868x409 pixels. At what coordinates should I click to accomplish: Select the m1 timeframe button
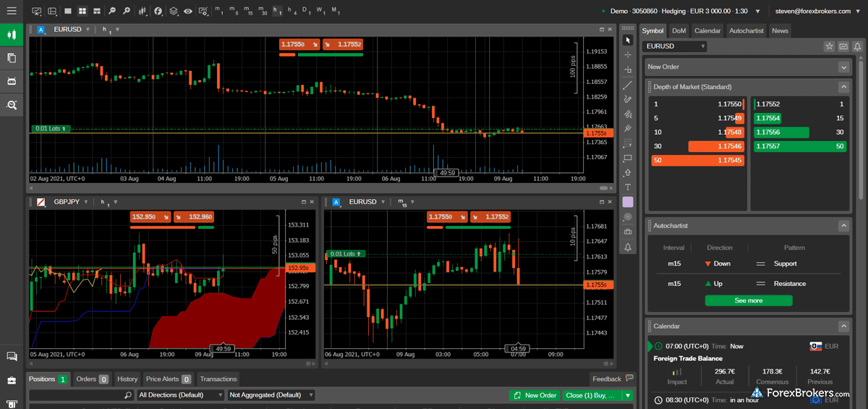point(219,12)
